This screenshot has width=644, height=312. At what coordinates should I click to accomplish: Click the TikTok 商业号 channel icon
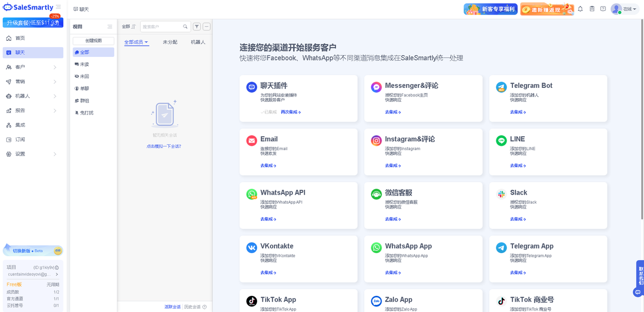point(501,301)
